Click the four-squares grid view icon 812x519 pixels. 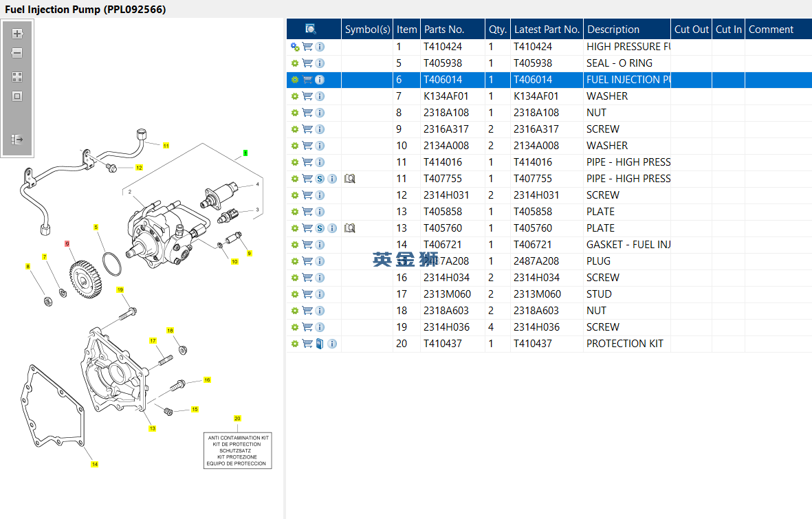tap(17, 77)
